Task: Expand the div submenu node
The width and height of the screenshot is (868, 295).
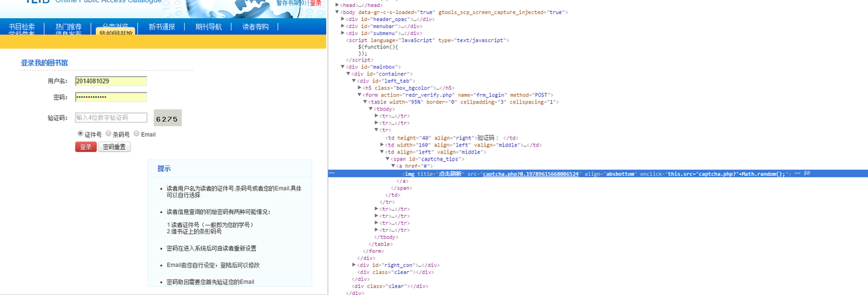Action: click(343, 33)
